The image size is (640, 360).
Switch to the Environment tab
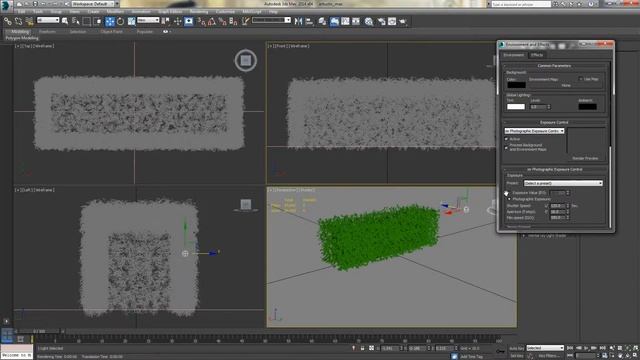coord(513,55)
